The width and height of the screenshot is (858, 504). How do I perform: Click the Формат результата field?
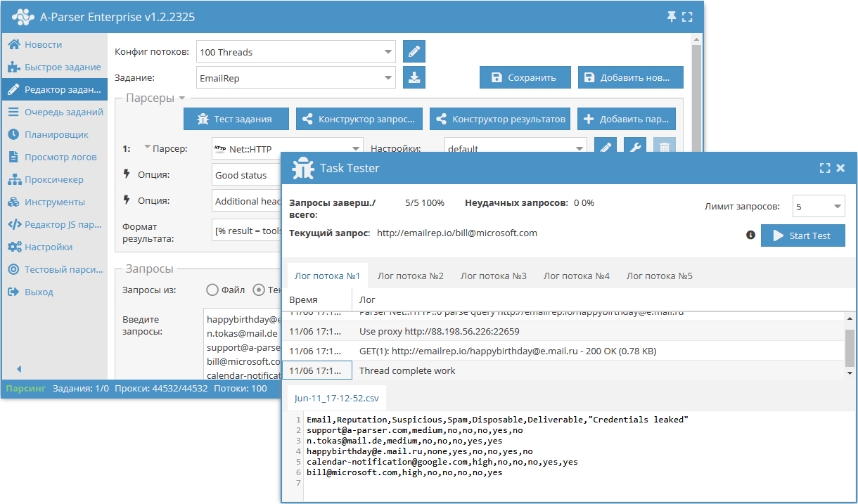(247, 231)
